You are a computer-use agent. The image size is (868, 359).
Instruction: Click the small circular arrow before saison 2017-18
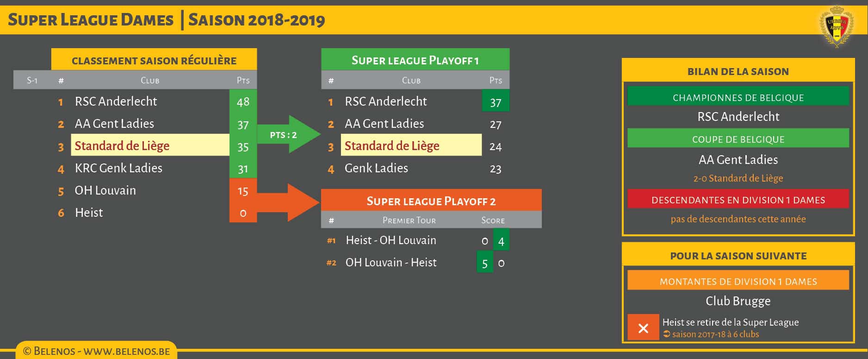666,334
